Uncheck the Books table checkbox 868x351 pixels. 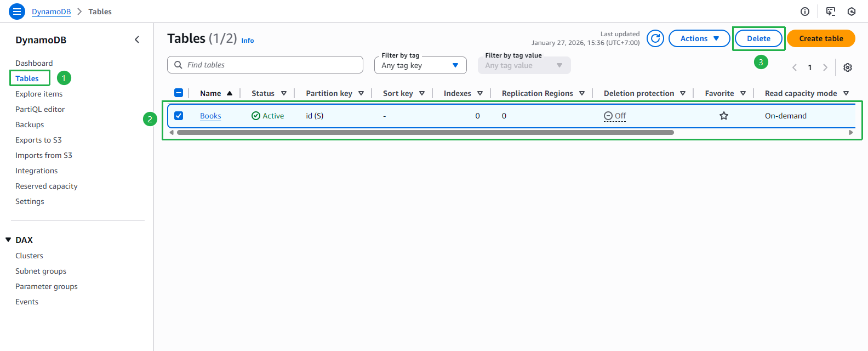[x=179, y=116]
